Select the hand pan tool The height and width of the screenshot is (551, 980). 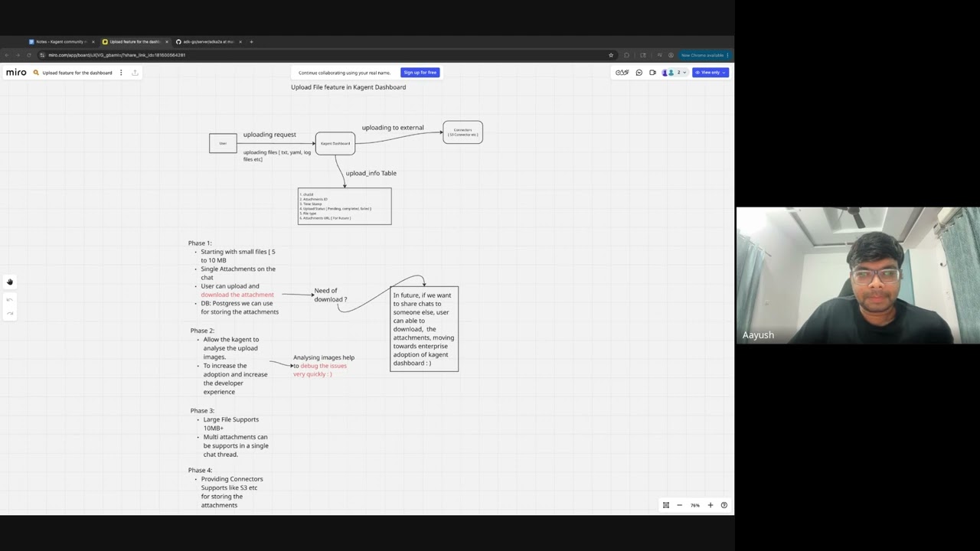(x=10, y=282)
